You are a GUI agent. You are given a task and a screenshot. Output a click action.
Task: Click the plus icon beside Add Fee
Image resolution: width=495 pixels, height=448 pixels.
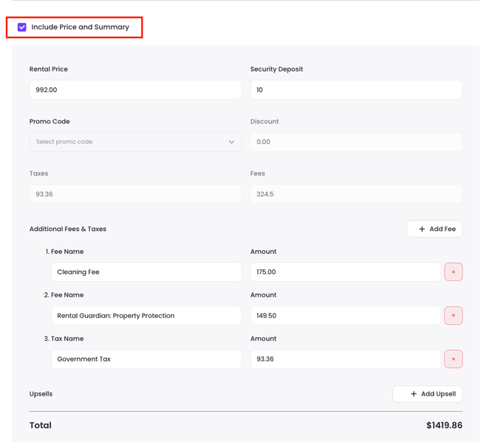point(422,230)
